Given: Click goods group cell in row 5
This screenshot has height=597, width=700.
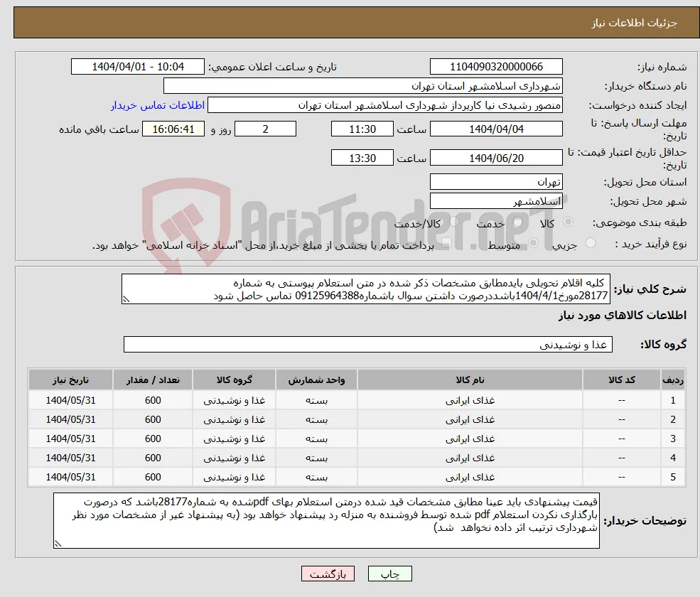Looking at the screenshot, I should point(234,477).
